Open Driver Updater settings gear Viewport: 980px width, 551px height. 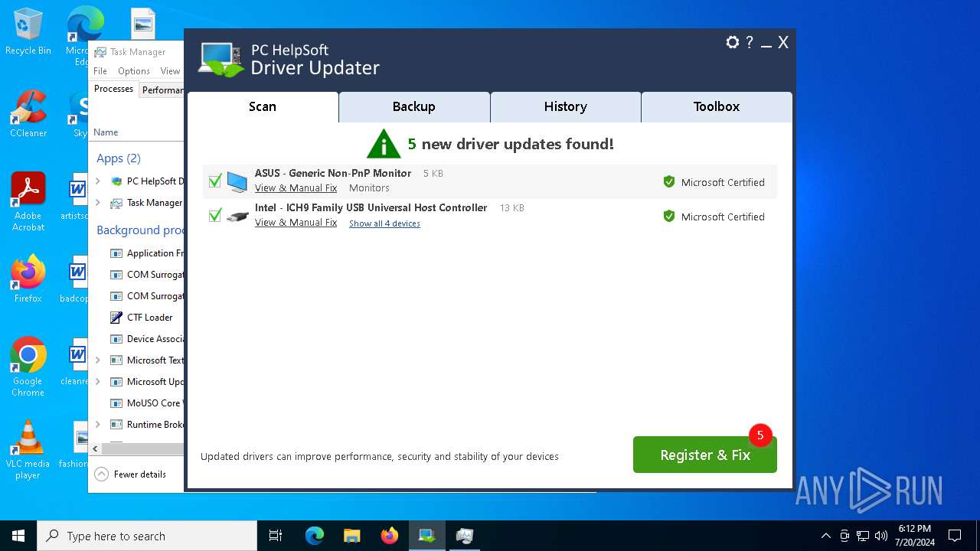(733, 43)
